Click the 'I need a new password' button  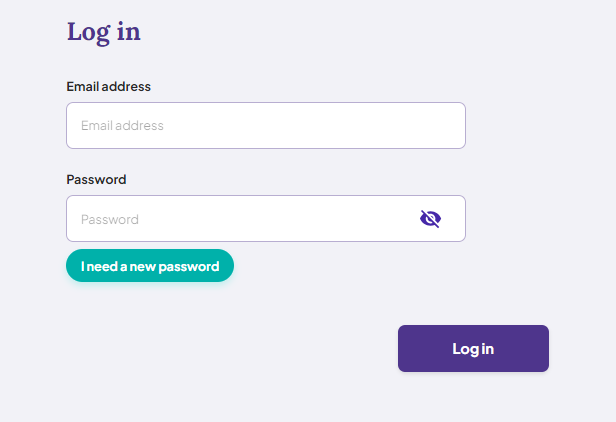point(150,266)
